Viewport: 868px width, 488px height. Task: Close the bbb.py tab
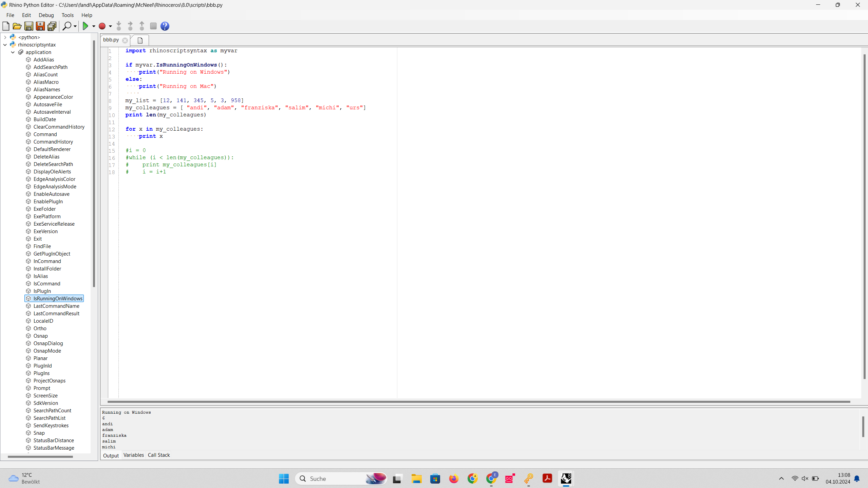[125, 40]
